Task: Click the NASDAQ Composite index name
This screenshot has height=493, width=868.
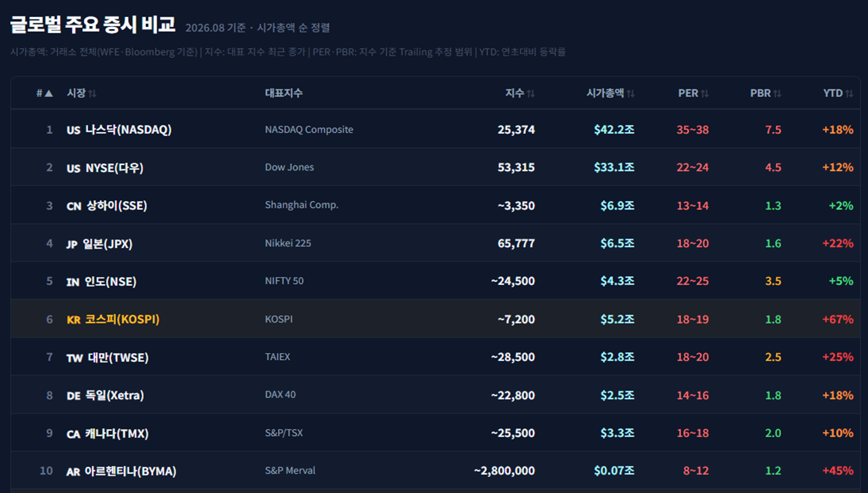Action: tap(309, 129)
